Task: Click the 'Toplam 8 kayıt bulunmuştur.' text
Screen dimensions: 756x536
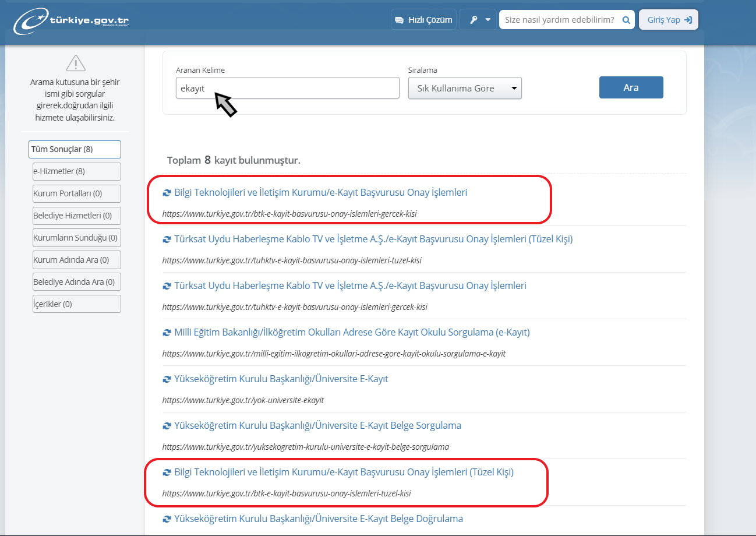Action: click(234, 160)
